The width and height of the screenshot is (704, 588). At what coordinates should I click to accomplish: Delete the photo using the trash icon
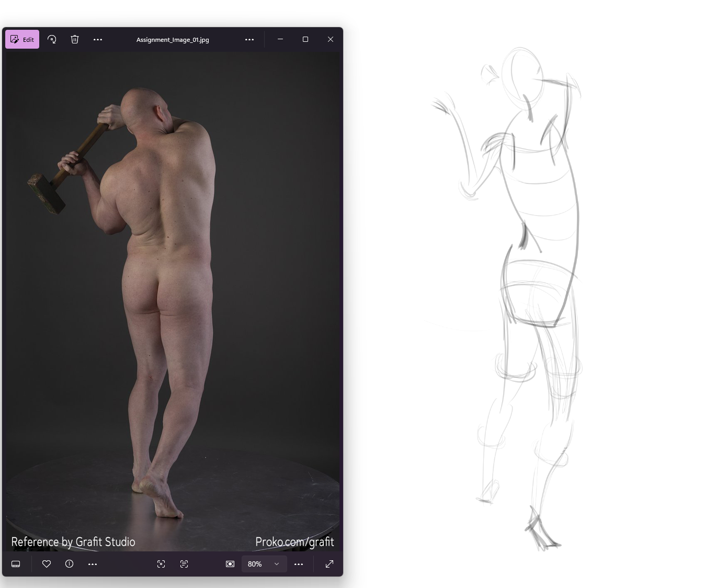point(75,39)
